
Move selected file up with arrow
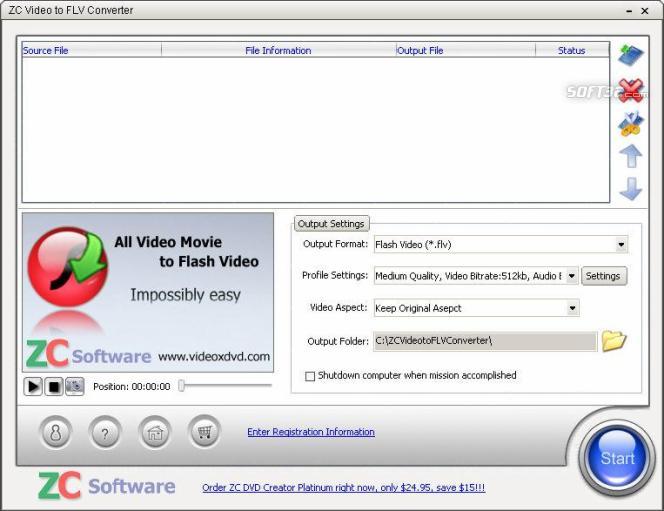[631, 156]
